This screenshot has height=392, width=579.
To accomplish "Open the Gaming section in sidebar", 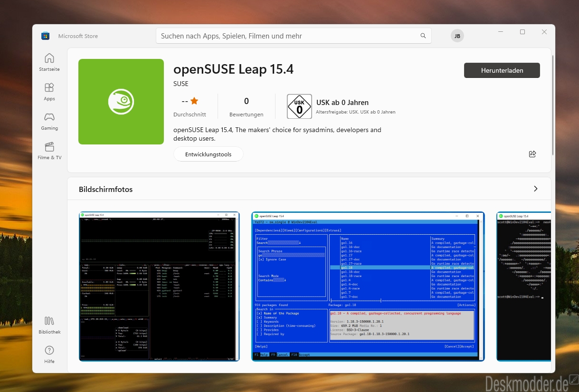I will coord(49,121).
